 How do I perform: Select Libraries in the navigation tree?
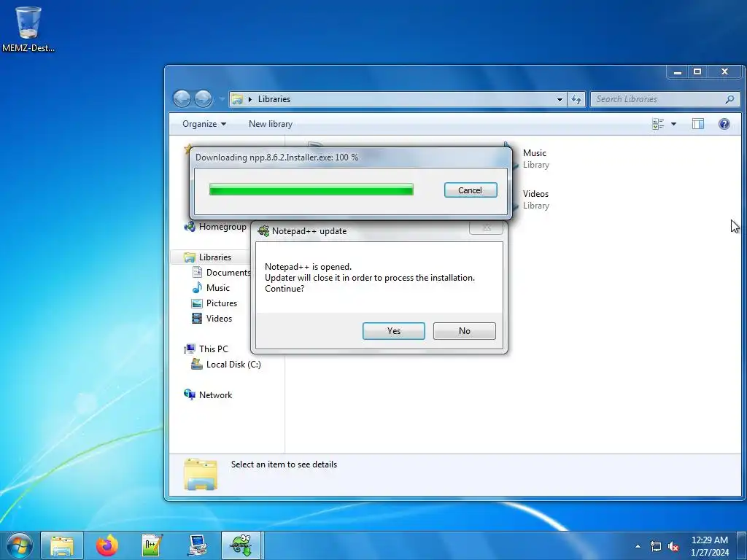point(215,257)
